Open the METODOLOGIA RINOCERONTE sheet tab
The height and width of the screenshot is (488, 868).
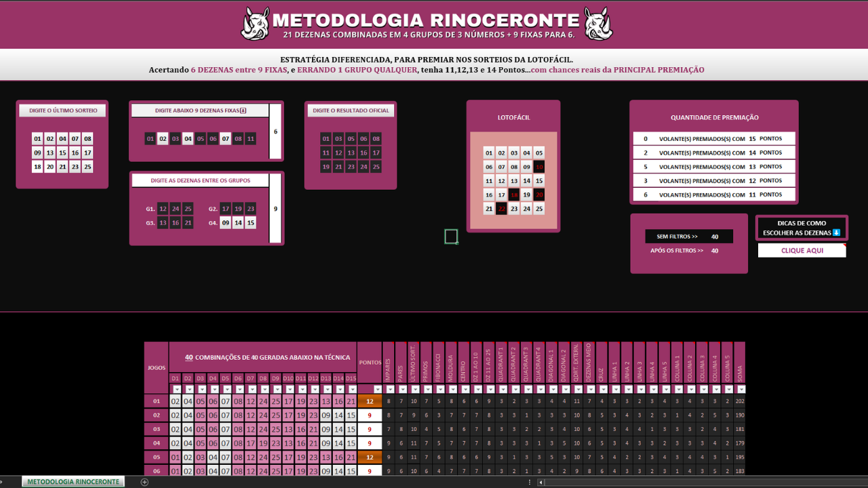click(73, 482)
